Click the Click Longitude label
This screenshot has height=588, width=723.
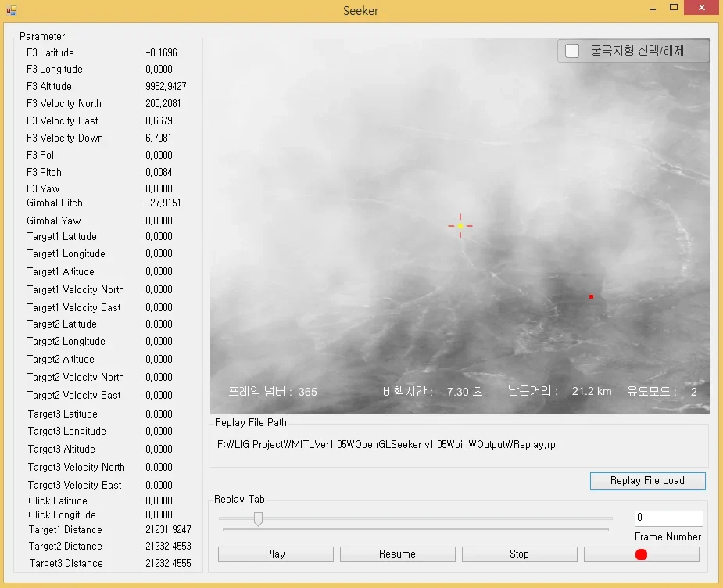62,514
